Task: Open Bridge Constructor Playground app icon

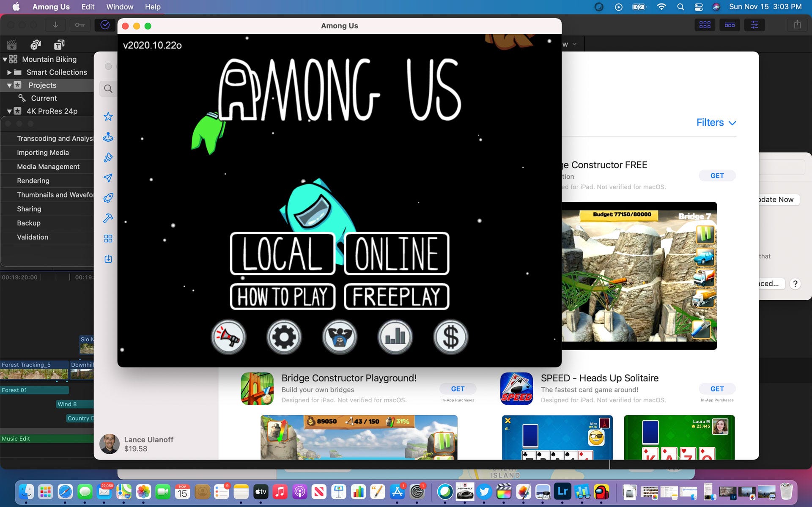Action: [257, 389]
